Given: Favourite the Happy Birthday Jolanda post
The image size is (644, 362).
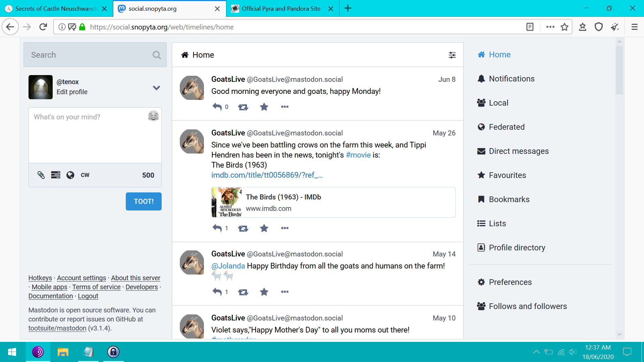Looking at the screenshot, I should tap(264, 292).
